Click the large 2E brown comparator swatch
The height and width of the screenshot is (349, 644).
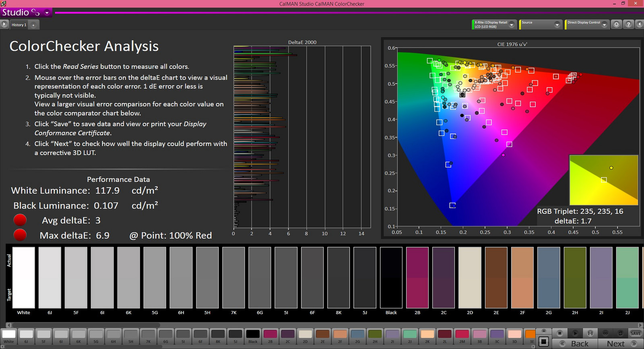[x=496, y=278]
